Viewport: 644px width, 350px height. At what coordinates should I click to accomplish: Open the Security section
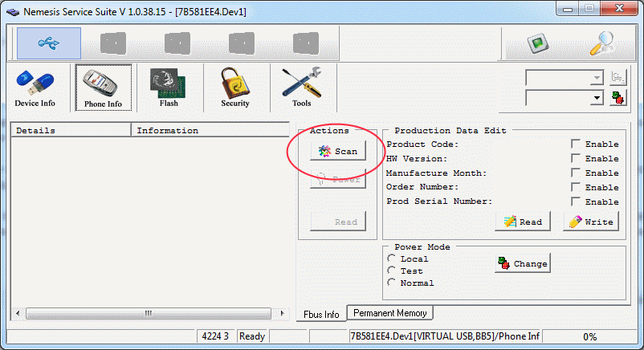tap(235, 88)
